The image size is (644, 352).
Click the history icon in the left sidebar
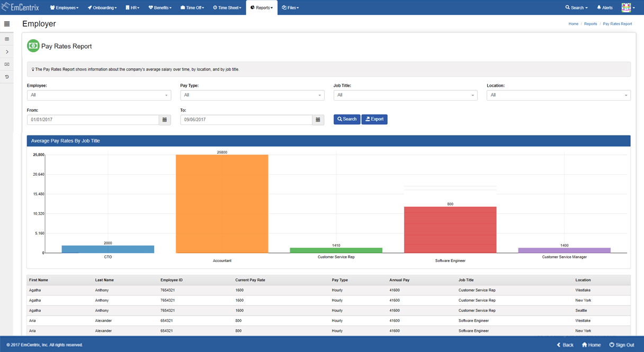pos(7,77)
